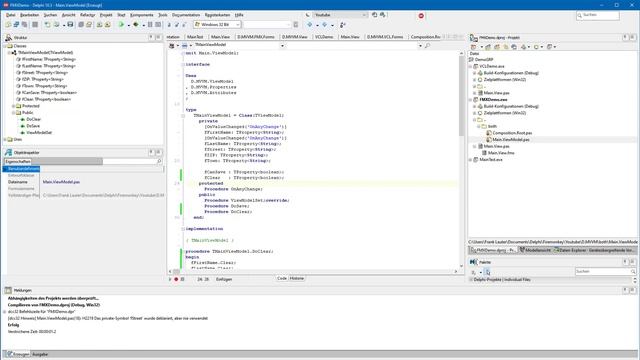Select Build-Konfigurationen (Debug) under FMXDemo.exe
640x360 pixels.
511,106
